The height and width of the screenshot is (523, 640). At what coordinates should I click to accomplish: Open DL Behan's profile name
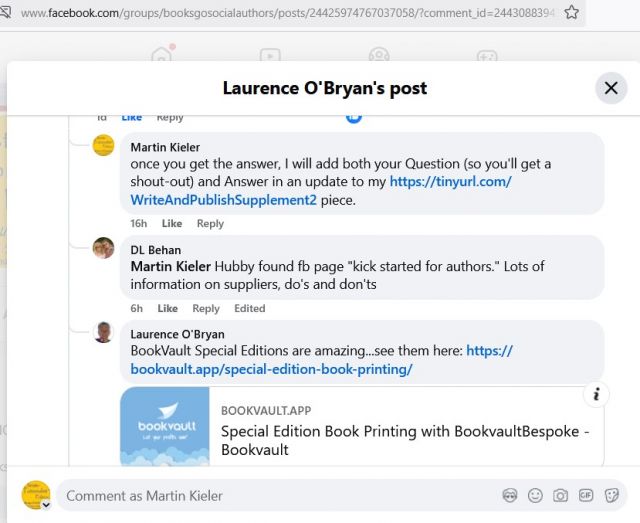pos(156,250)
